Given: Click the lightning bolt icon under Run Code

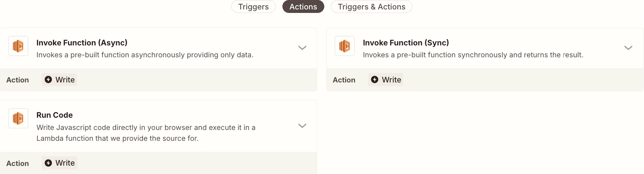Looking at the screenshot, I should coord(48,163).
